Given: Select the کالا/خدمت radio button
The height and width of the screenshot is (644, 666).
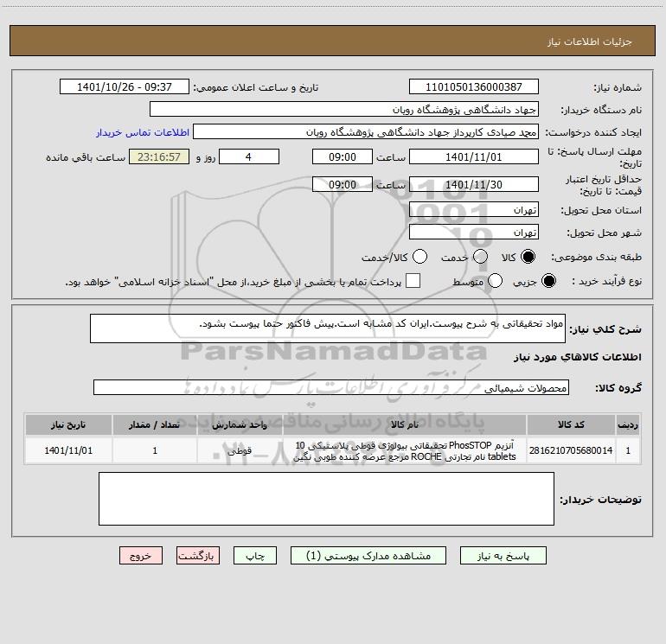Looking at the screenshot, I should [420, 257].
